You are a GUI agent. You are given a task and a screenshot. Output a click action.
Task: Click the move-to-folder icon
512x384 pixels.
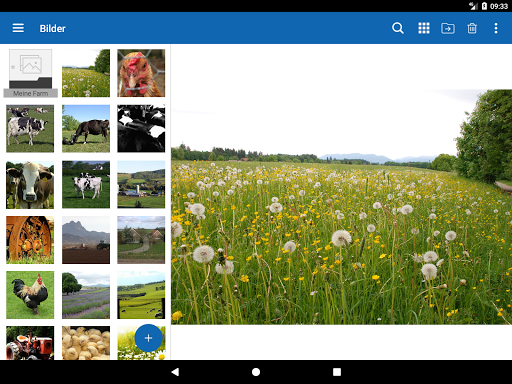pyautogui.click(x=448, y=28)
